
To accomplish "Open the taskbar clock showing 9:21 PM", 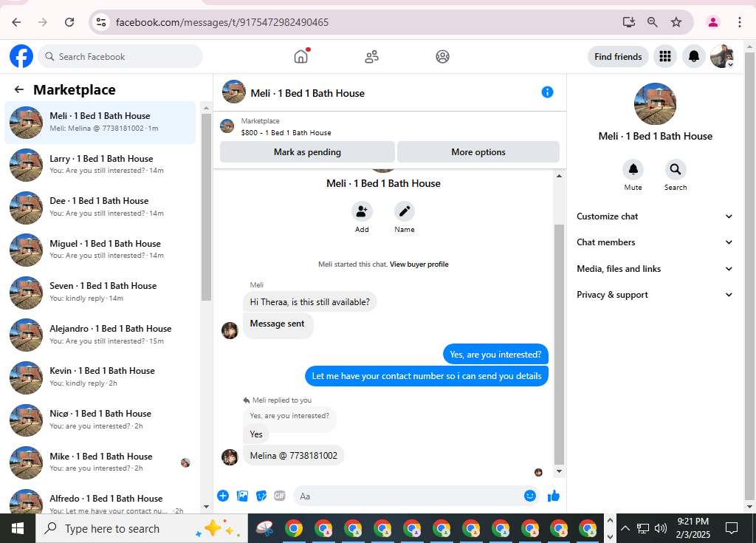I will (693, 528).
